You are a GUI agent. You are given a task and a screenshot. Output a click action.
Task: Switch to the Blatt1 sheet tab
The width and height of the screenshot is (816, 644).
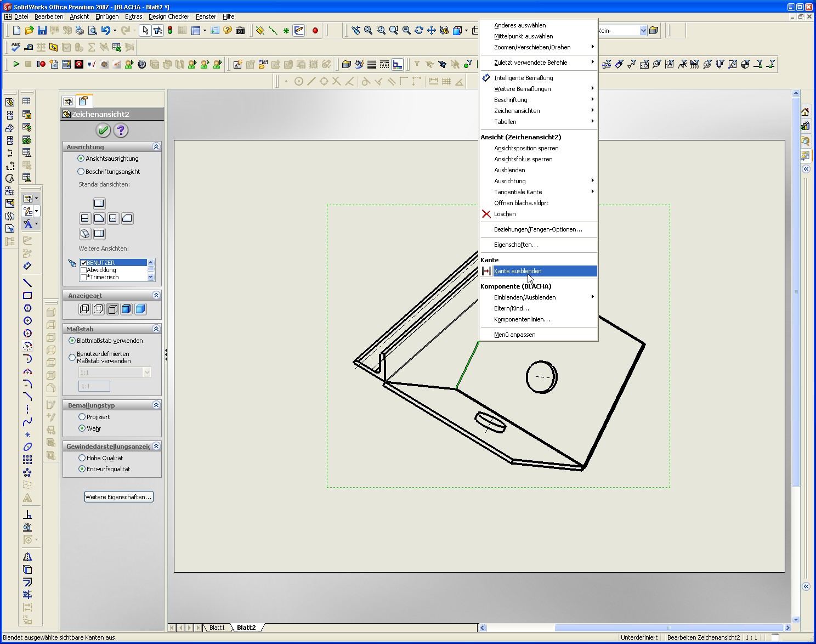(217, 628)
